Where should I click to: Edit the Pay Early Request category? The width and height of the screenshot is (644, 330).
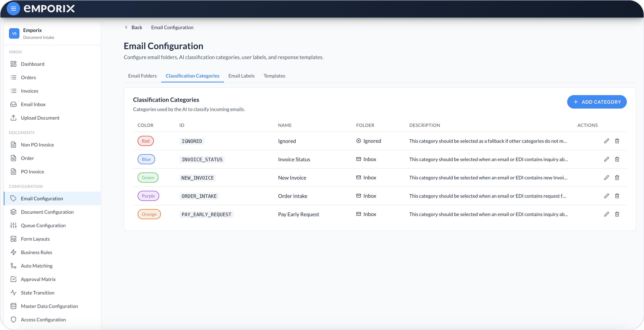click(x=606, y=214)
